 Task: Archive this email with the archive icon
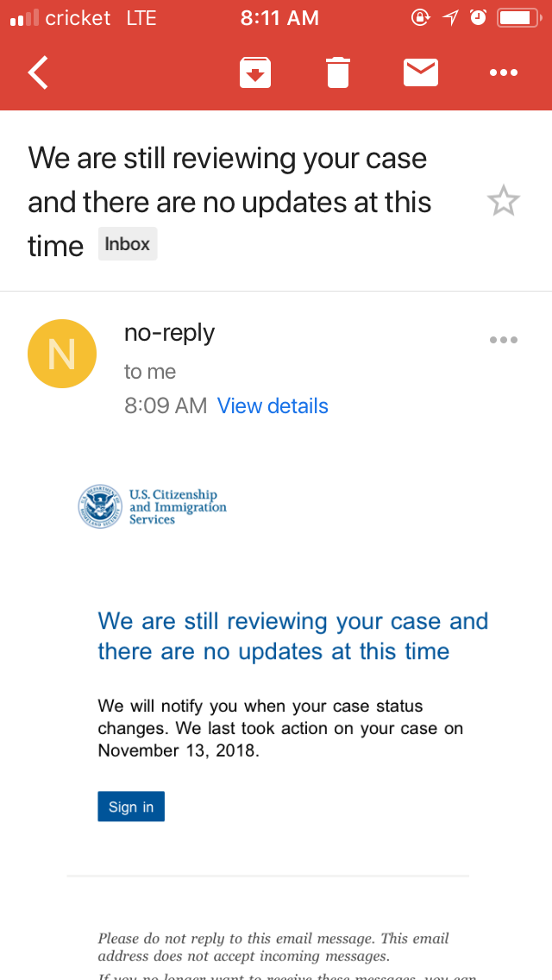pos(255,72)
